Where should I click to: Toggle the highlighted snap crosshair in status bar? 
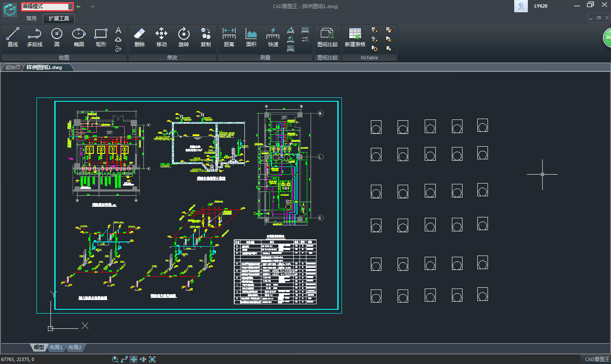point(134,359)
